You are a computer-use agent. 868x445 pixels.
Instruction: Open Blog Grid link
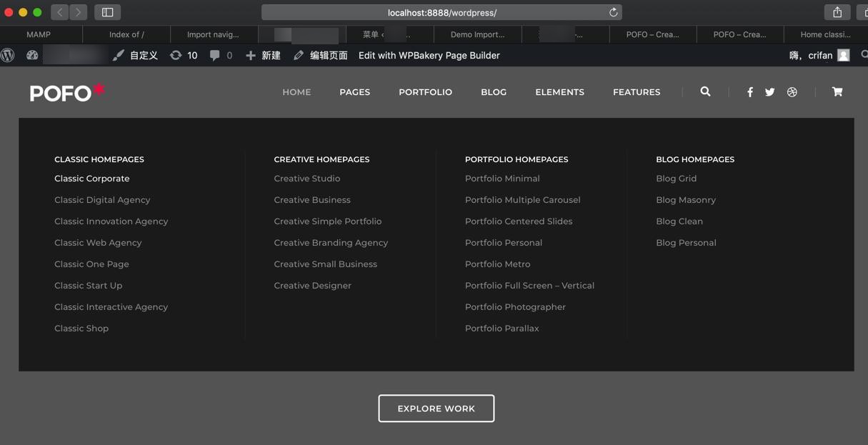tap(676, 179)
